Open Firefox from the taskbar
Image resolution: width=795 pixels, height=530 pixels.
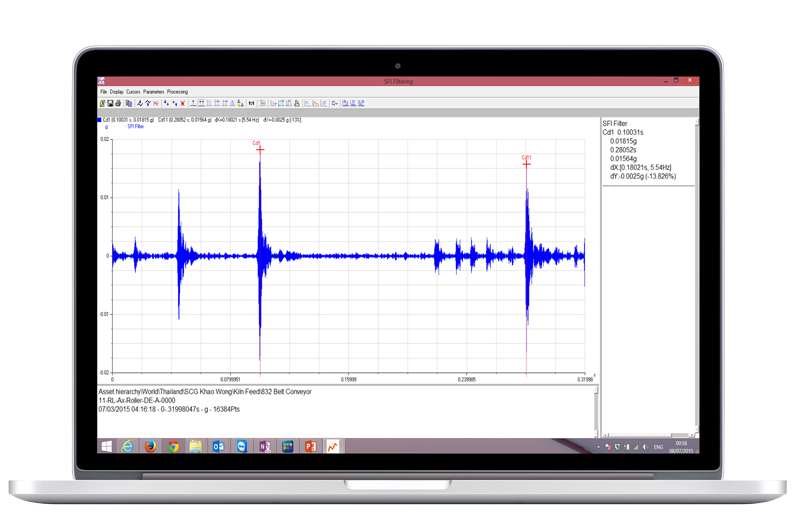(150, 446)
